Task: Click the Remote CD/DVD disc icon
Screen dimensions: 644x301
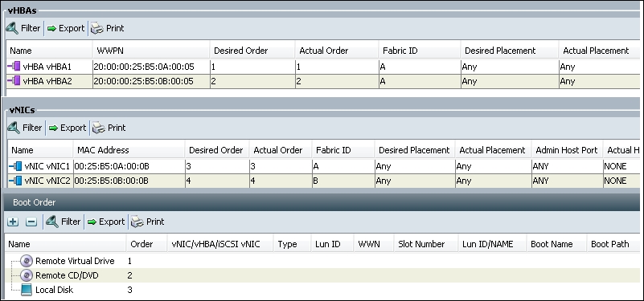Action: 27,275
